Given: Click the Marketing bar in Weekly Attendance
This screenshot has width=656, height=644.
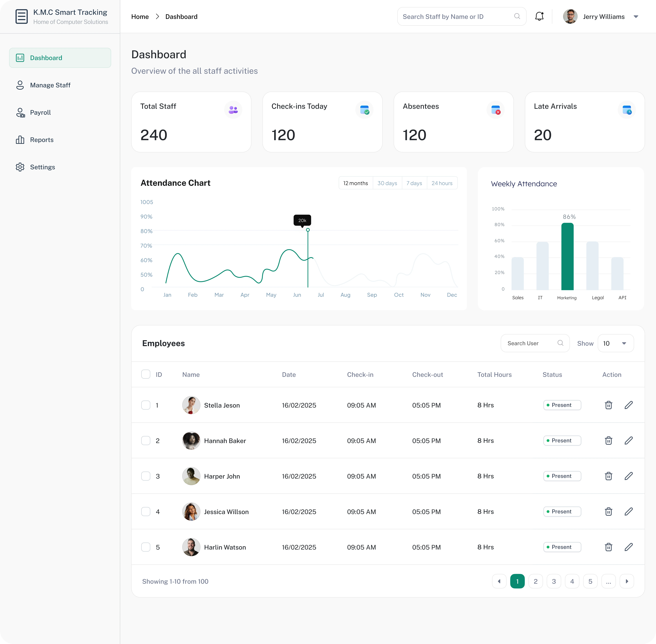Looking at the screenshot, I should pyautogui.click(x=567, y=256).
